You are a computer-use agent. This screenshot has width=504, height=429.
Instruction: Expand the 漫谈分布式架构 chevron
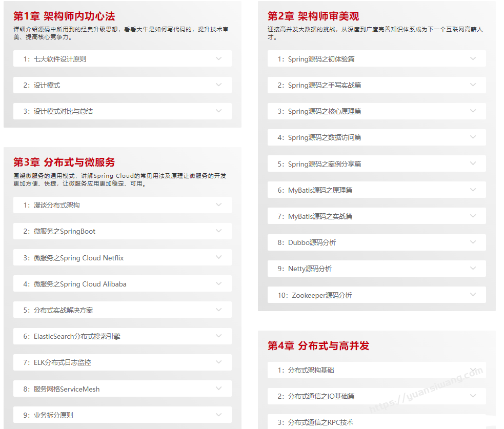click(218, 205)
